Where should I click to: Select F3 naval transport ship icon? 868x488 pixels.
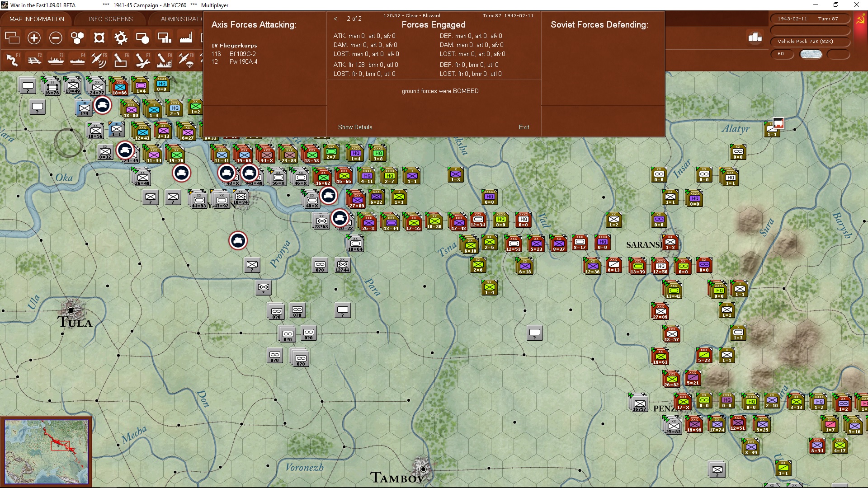pyautogui.click(x=56, y=60)
